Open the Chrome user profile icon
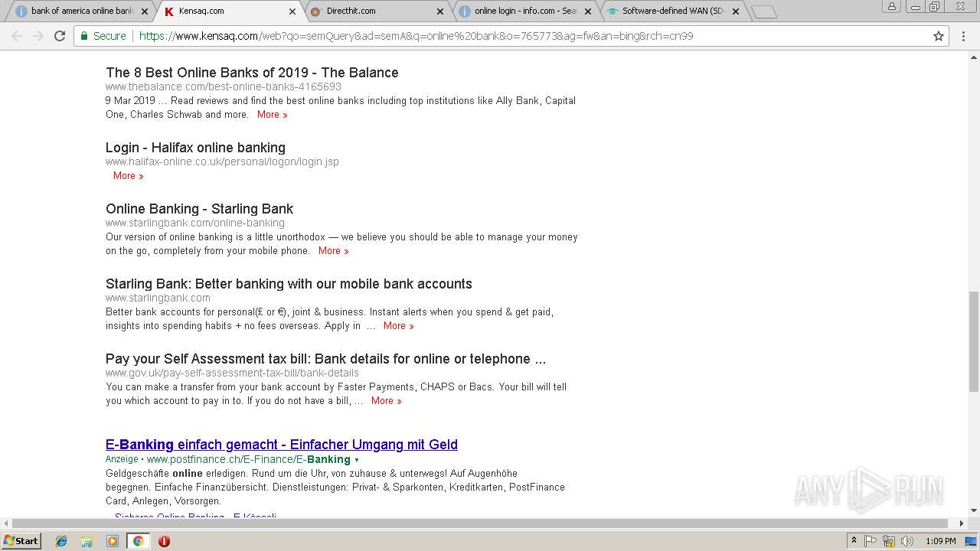 [891, 6]
